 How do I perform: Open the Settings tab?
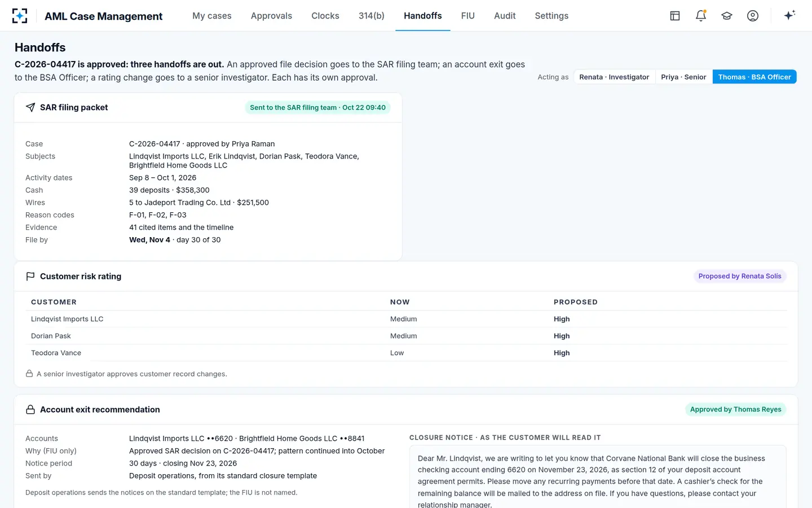[x=551, y=16]
